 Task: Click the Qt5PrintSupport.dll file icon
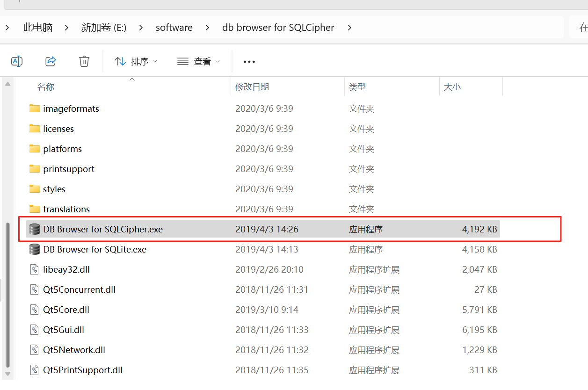coord(35,370)
